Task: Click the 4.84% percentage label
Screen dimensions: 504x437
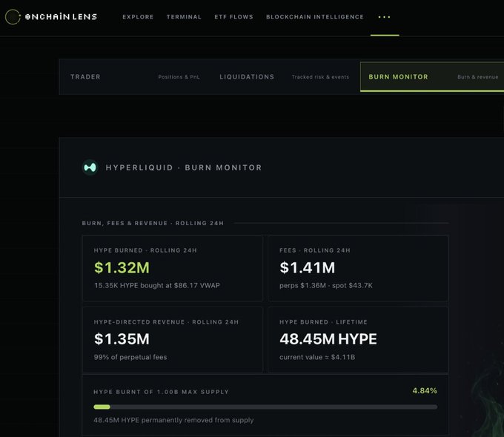Action: click(425, 391)
